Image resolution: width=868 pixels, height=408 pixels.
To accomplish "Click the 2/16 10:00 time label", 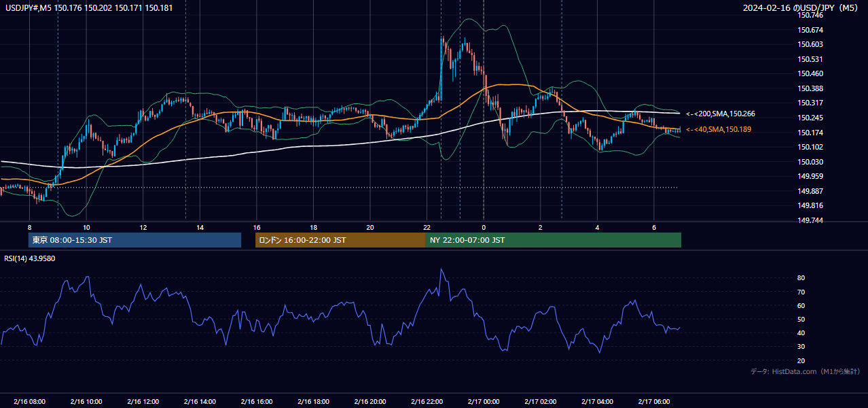I will point(86,401).
